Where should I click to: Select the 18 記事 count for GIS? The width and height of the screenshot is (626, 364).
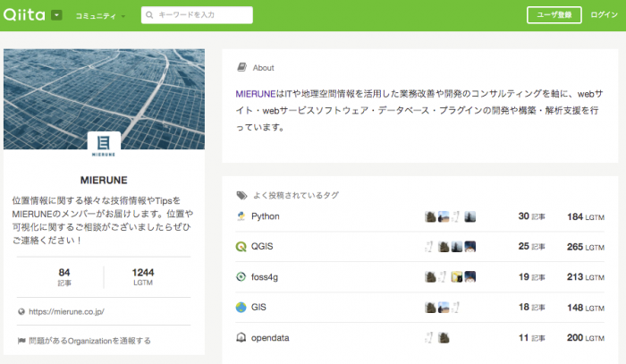[x=531, y=307]
